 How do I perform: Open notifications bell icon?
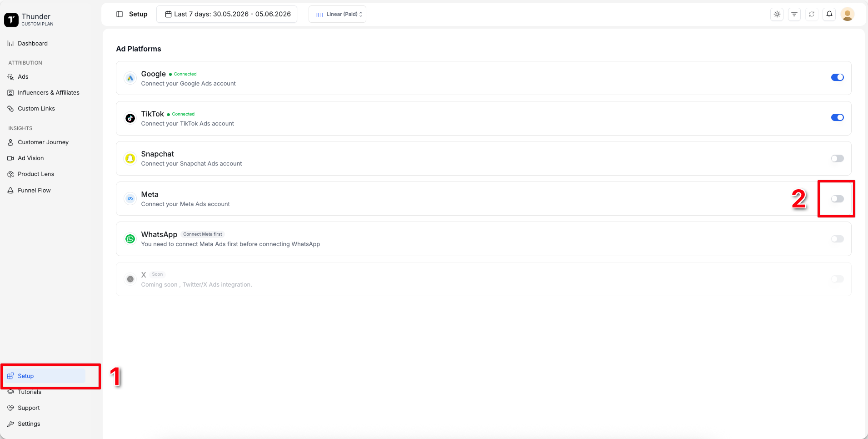click(x=829, y=14)
